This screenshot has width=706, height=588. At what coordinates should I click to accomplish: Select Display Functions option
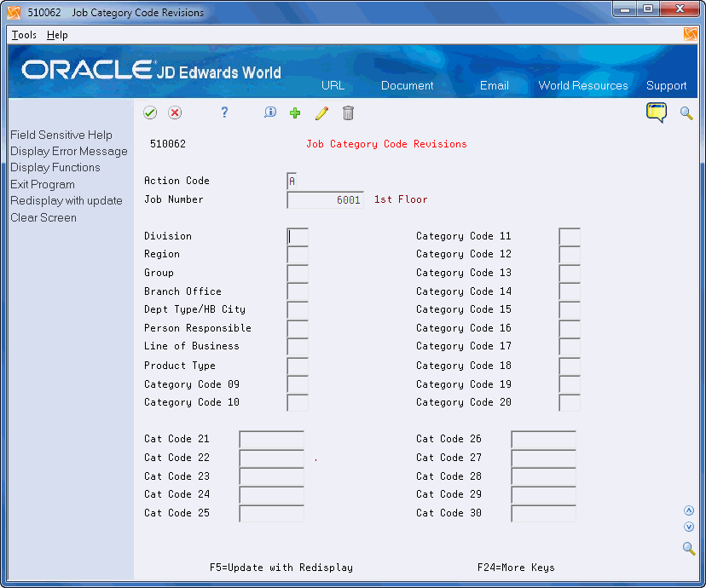coord(55,167)
